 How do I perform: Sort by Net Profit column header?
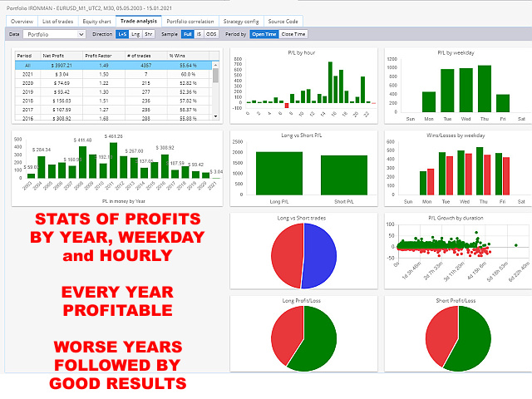coord(62,56)
